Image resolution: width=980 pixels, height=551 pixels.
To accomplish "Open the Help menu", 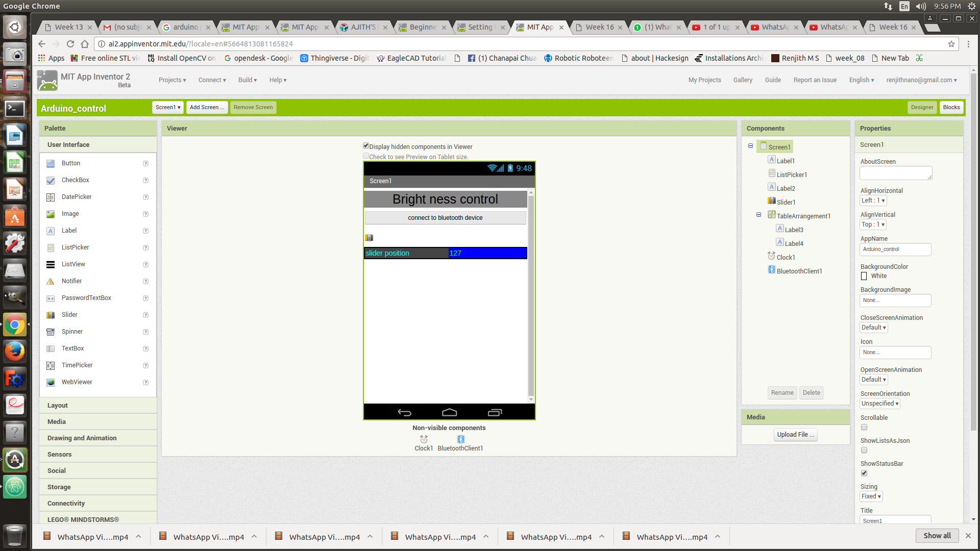I will pos(278,80).
